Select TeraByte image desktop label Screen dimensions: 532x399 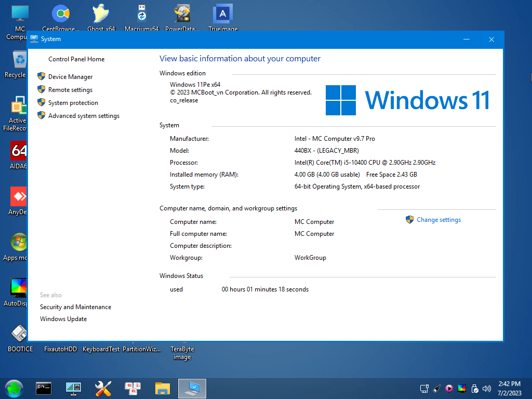(x=182, y=353)
